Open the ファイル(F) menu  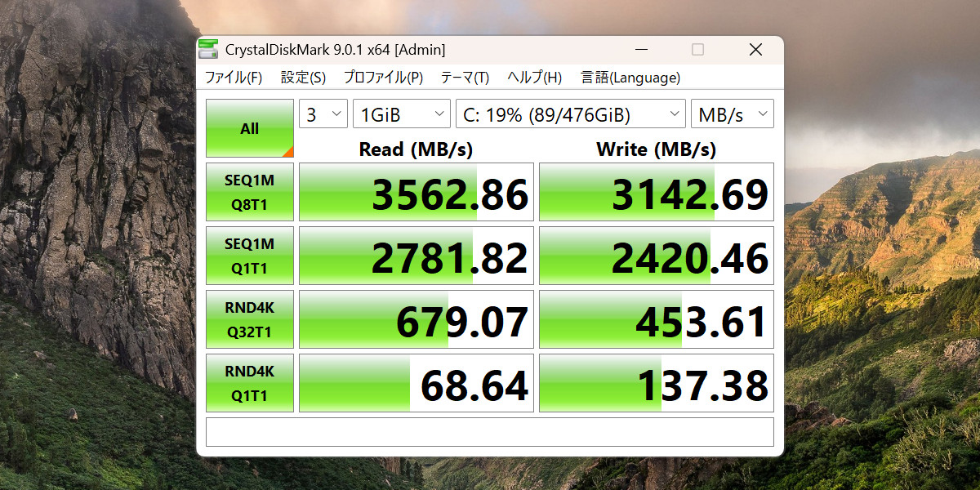pos(234,78)
